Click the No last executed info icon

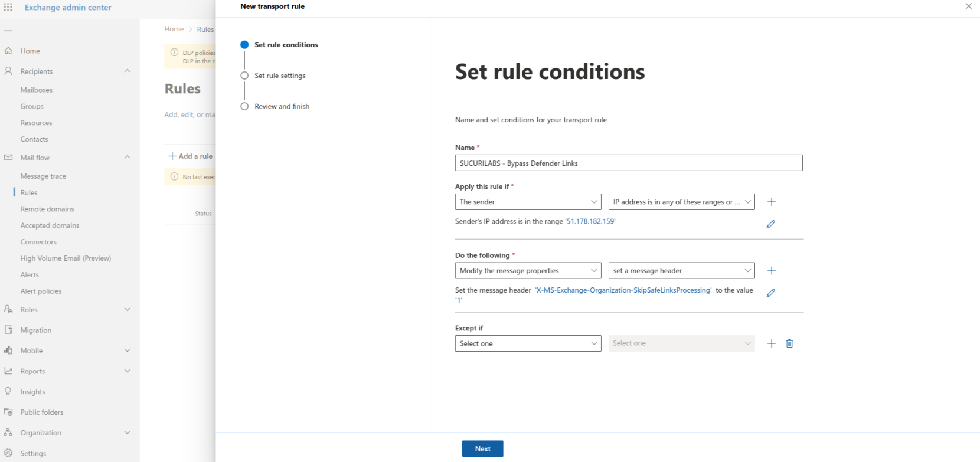(174, 176)
